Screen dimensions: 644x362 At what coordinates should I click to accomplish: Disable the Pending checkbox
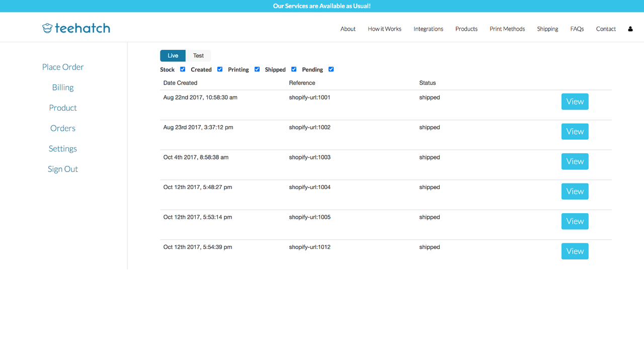pos(331,69)
